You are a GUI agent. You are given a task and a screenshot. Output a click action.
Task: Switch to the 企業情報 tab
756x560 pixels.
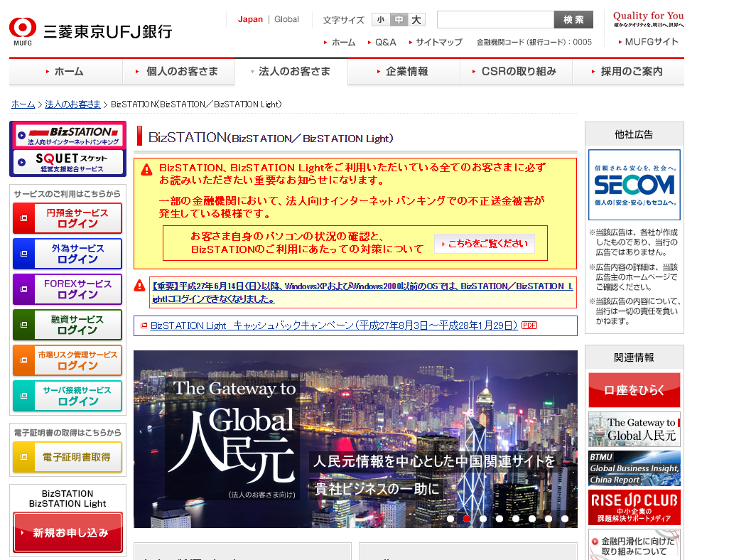[x=403, y=70]
